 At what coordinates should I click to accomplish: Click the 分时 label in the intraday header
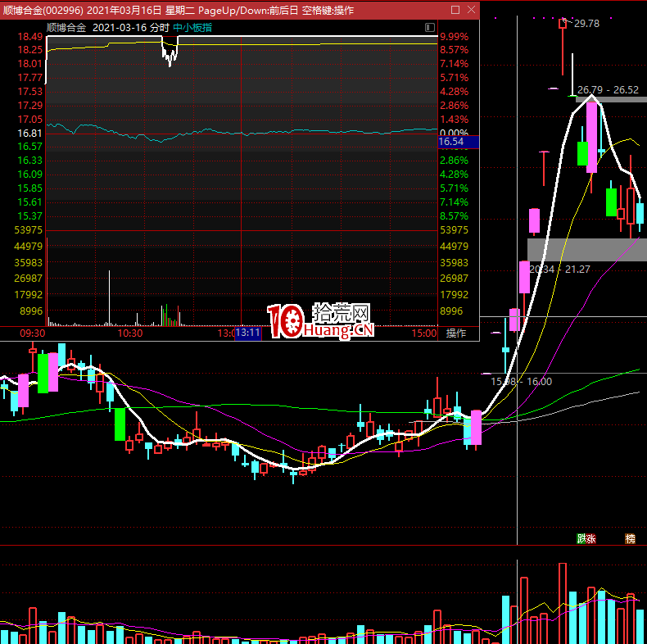[161, 27]
